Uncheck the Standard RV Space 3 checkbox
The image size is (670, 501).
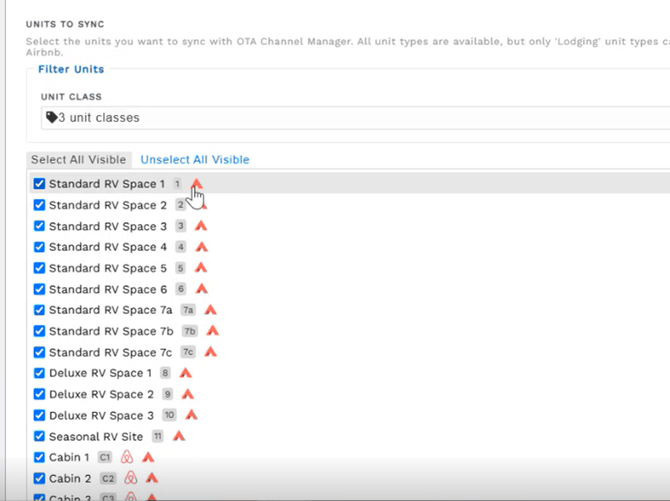pos(39,226)
